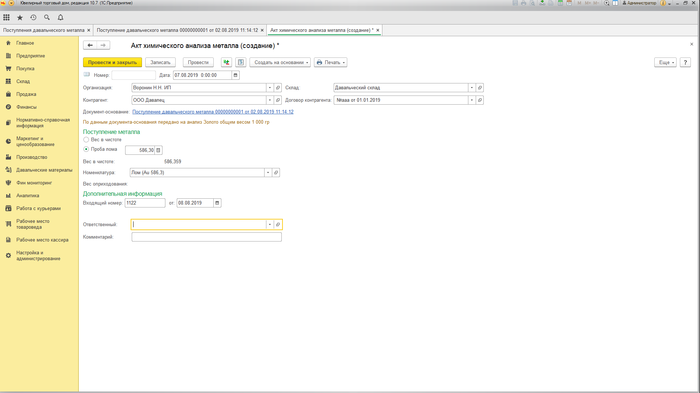Select the Проба лома radio option

click(86, 149)
